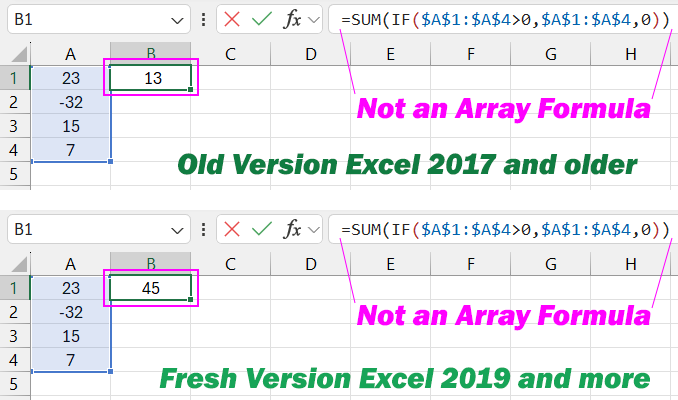Click the Cancel X icon in lower formula bar

(x=232, y=230)
